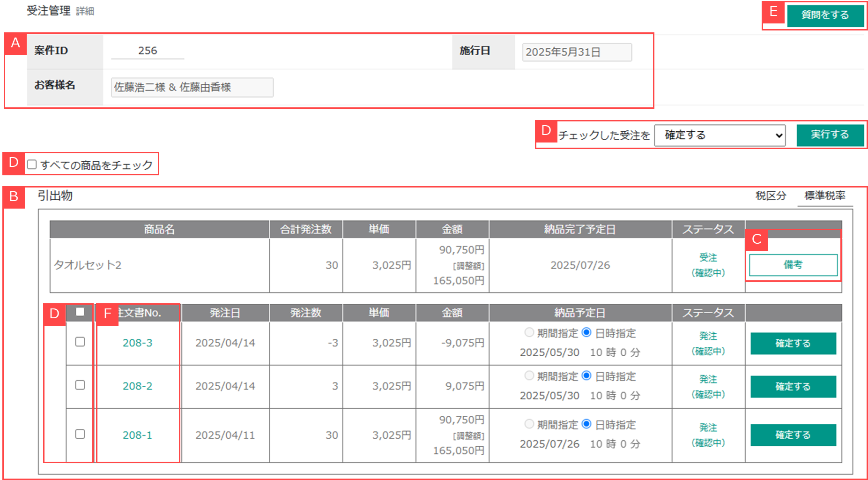Click the 備考 button for タオルセット2
The image size is (868, 480).
tap(793, 265)
